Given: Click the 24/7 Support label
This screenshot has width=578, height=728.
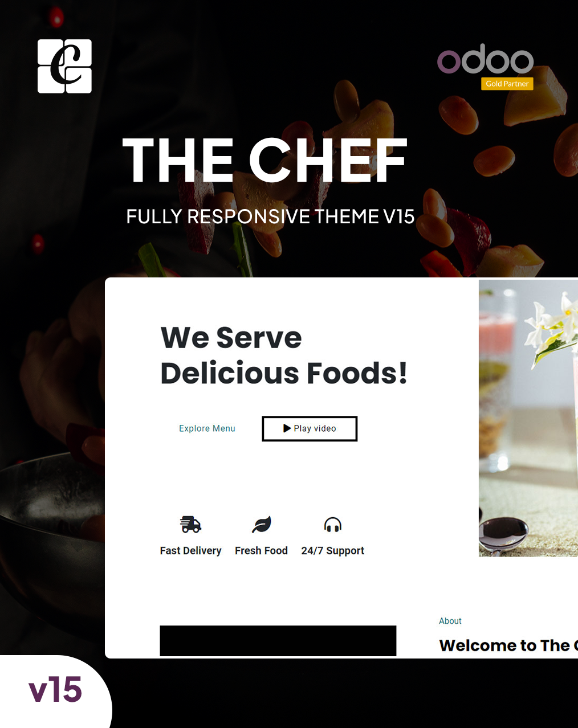Looking at the screenshot, I should coord(333,551).
